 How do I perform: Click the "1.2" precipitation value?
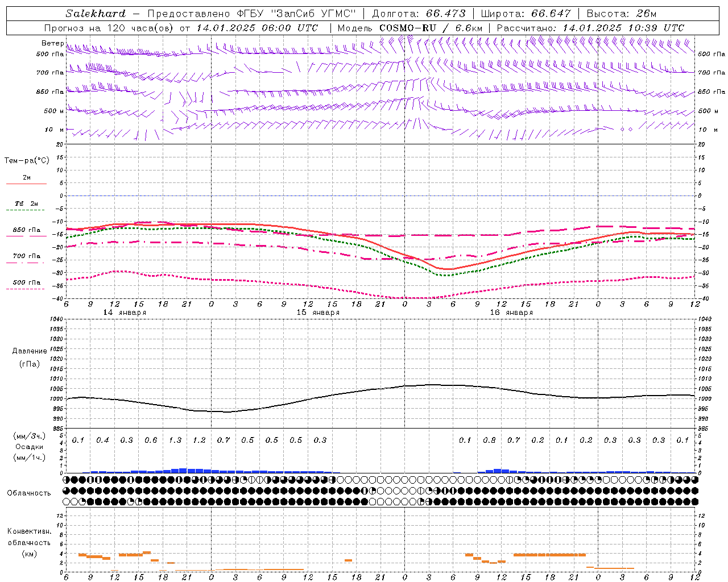click(x=199, y=440)
